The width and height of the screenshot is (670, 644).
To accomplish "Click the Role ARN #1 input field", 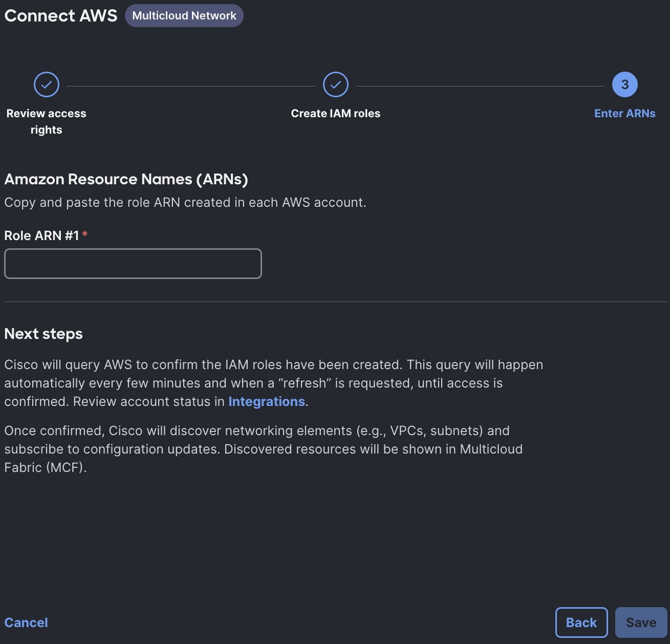I will coord(133,264).
